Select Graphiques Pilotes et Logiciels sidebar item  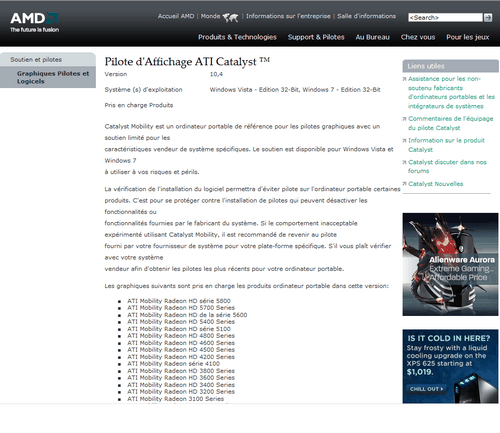48,77
